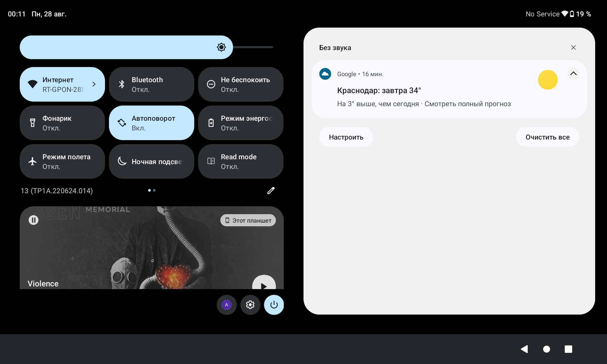Click the battery status bar icon
Screen dimensions: 607x364
point(572,14)
